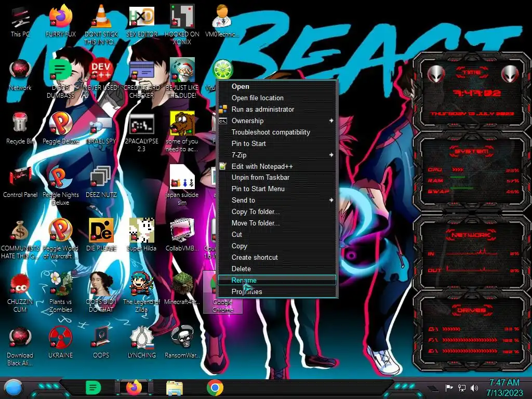532x399 pixels.
Task: Select the Peggle Nights Deluxe icon
Action: (x=60, y=185)
